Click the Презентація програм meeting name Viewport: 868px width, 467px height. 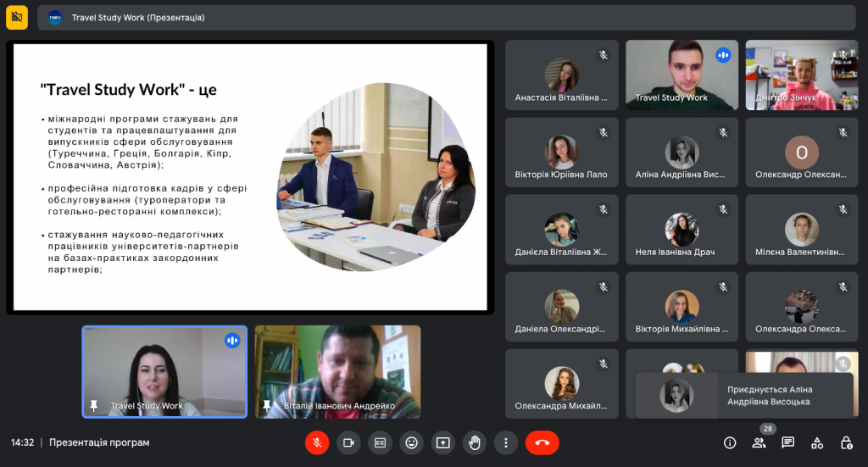pos(99,442)
